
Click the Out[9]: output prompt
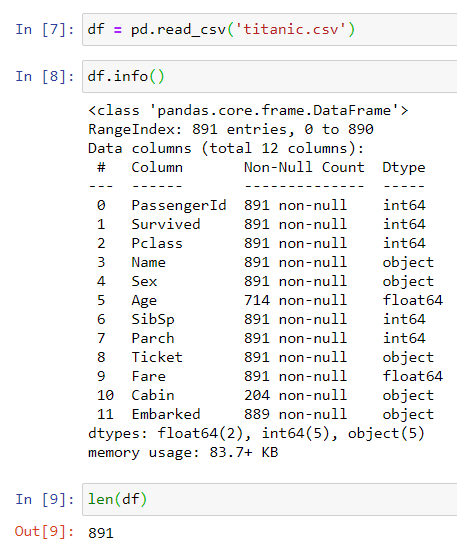pos(45,531)
